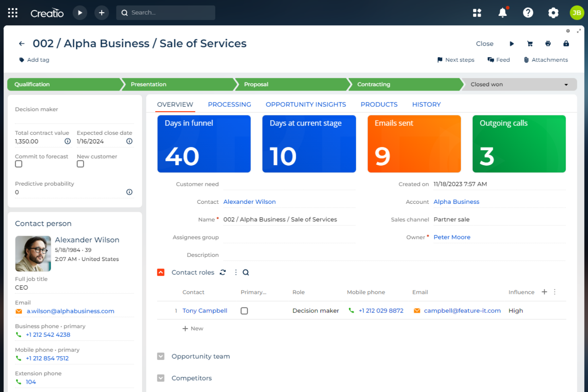Click the printer icon in the record toolbar
The image size is (588, 392).
[x=548, y=44]
